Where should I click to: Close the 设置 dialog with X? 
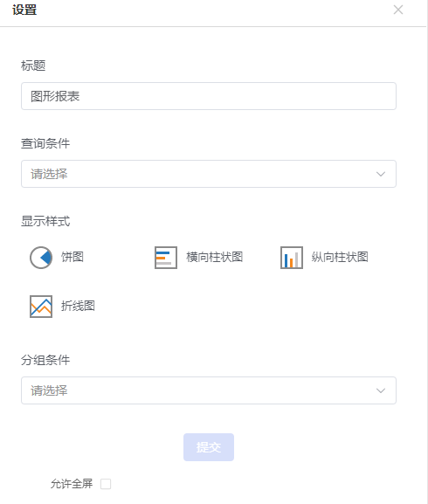point(398,10)
